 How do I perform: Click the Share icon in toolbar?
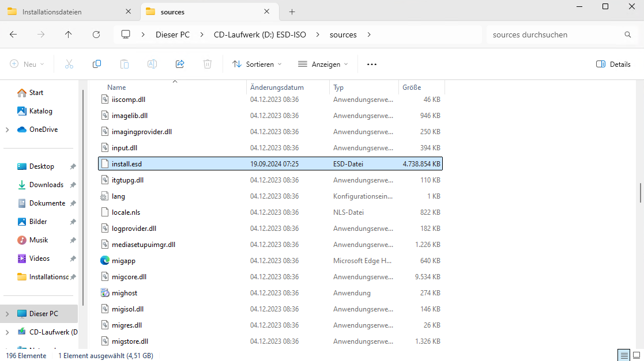[x=180, y=64]
